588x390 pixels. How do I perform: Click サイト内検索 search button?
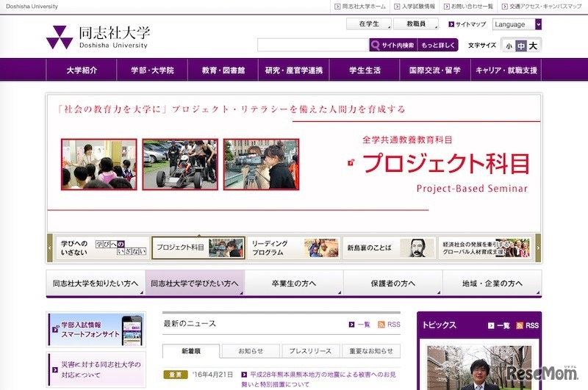coord(393,46)
